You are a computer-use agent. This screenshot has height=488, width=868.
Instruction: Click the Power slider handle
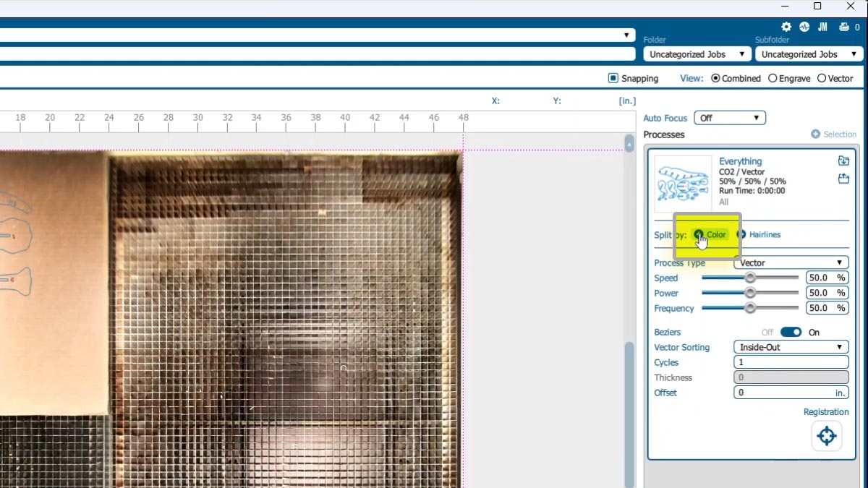[750, 293]
